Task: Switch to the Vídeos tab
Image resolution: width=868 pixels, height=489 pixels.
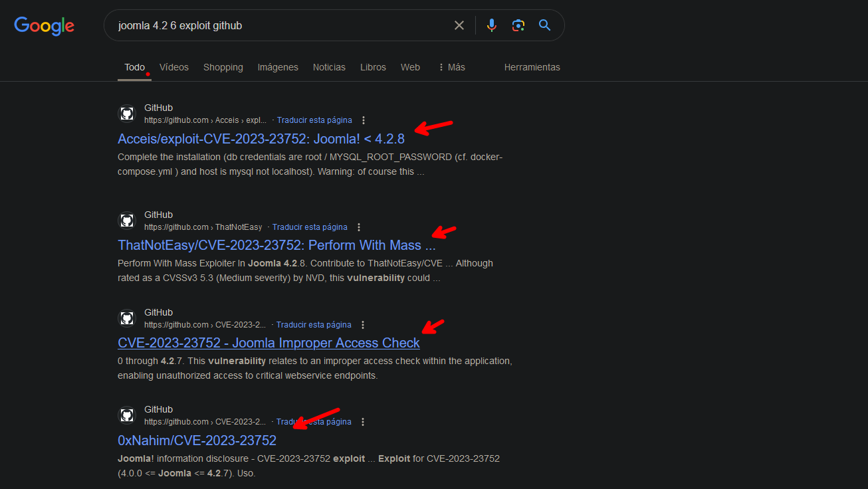Action: coord(174,67)
